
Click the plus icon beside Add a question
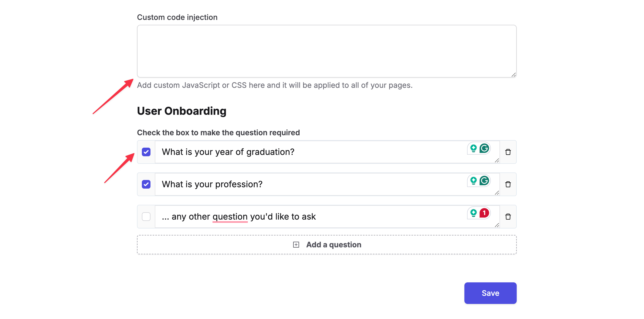(x=296, y=245)
